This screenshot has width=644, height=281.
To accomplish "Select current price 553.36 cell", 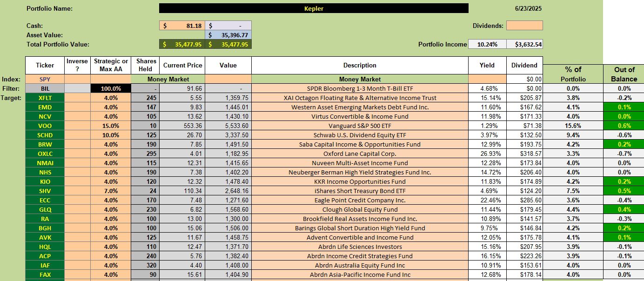I will (181, 126).
